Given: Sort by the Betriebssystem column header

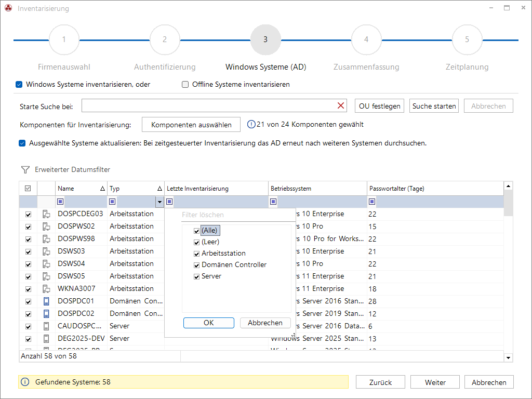Looking at the screenshot, I should (x=317, y=188).
